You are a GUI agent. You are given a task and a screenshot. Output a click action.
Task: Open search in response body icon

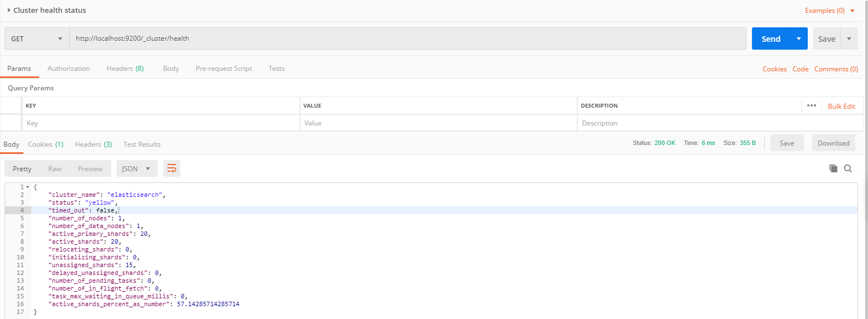click(848, 168)
